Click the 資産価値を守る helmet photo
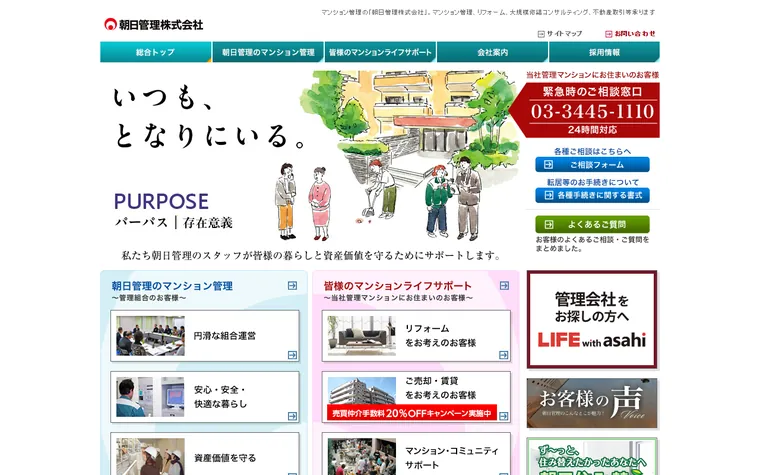The width and height of the screenshot is (760, 475). pyautogui.click(x=150, y=457)
